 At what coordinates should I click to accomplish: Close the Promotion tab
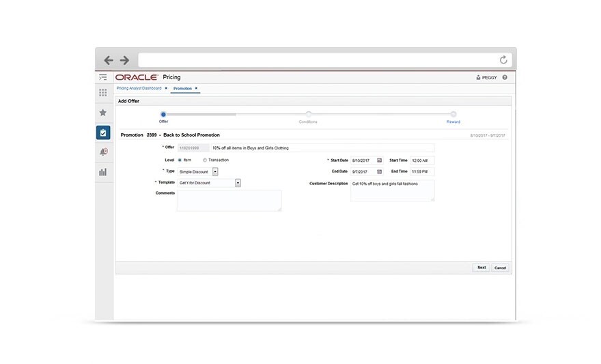click(196, 88)
